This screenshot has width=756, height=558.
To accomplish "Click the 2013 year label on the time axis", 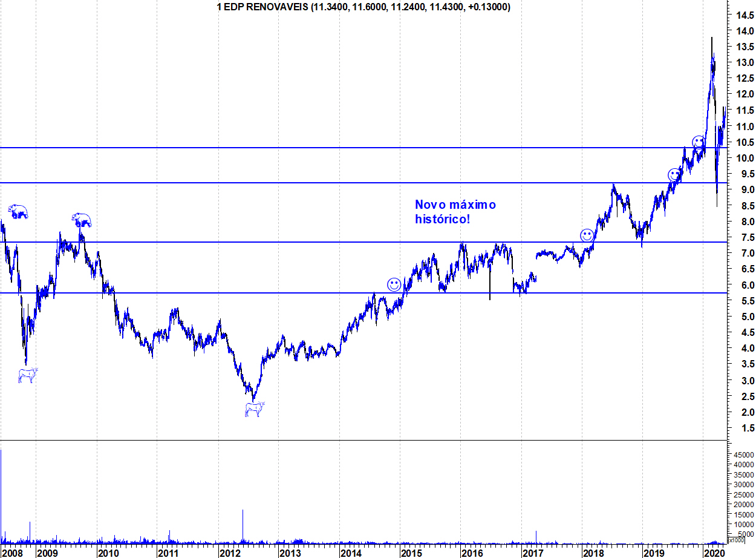I will pyautogui.click(x=290, y=553).
